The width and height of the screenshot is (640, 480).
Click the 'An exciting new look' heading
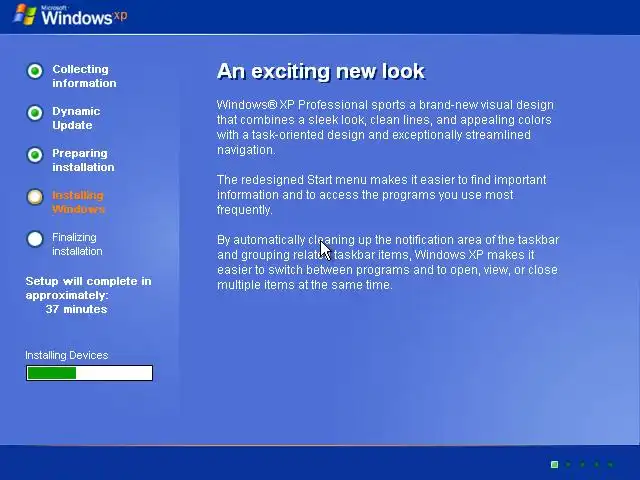(321, 71)
